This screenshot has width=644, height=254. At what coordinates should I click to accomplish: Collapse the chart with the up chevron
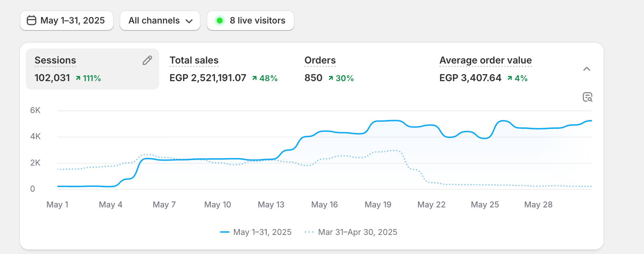point(587,69)
